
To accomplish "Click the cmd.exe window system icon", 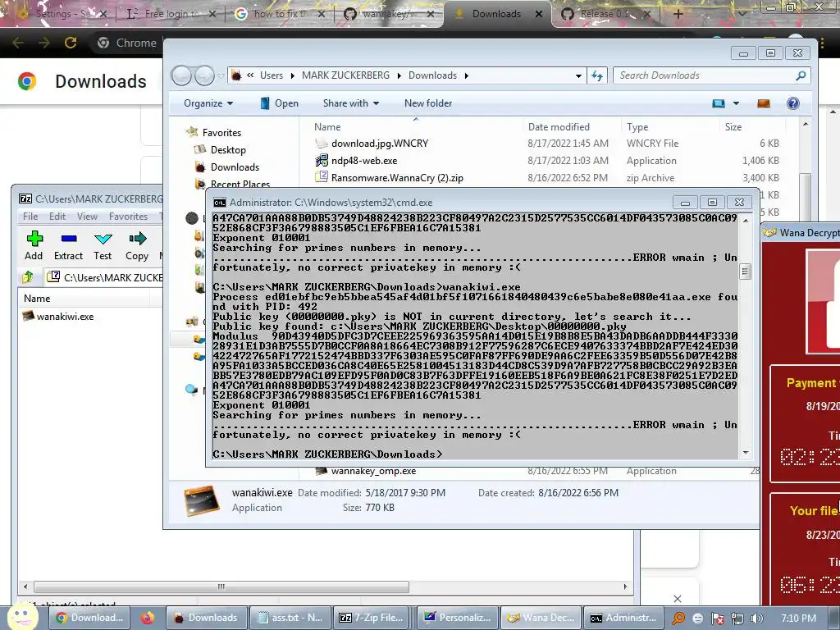I will pyautogui.click(x=220, y=203).
